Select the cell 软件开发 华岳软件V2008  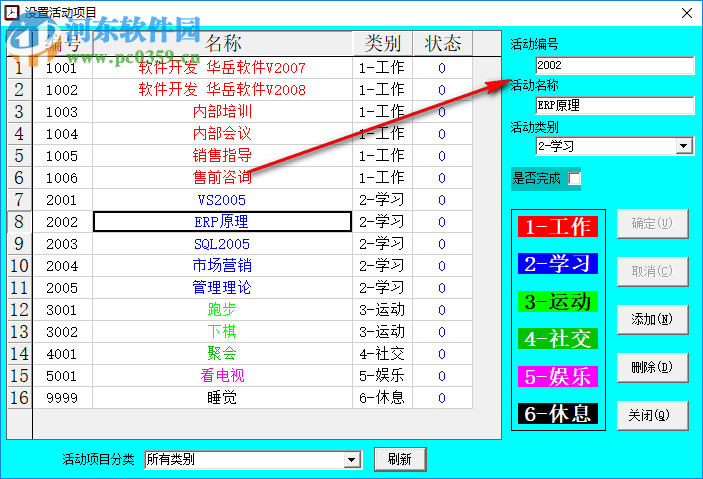point(222,90)
